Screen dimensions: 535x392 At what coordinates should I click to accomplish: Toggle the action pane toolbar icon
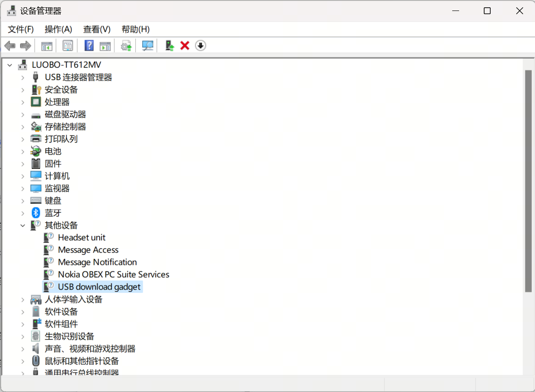pos(105,46)
